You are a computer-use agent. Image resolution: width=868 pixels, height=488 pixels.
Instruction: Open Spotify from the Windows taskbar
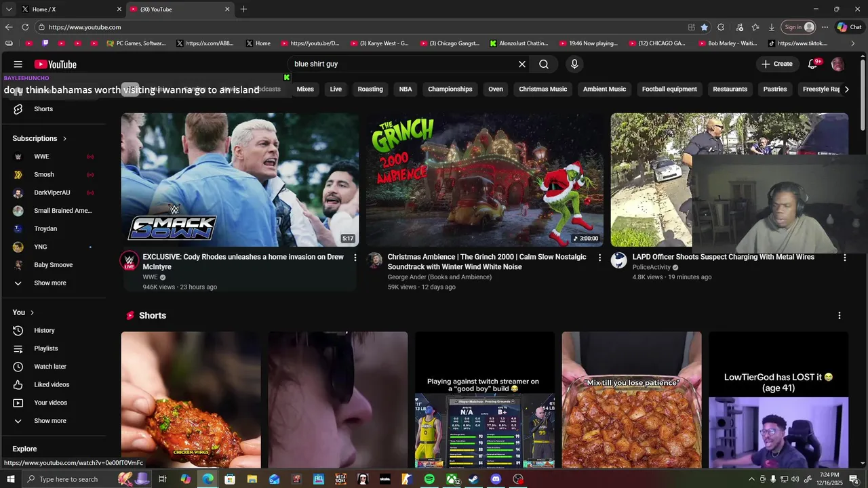tap(429, 479)
